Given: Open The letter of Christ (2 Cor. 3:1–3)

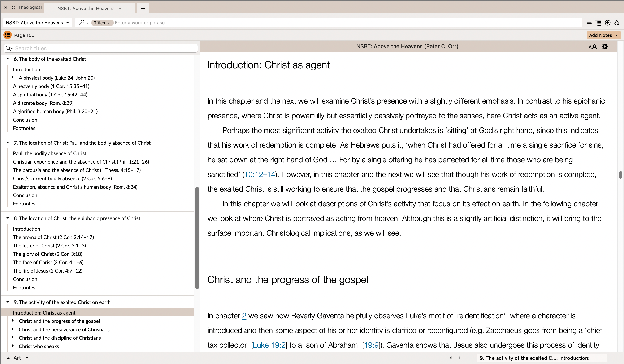Looking at the screenshot, I should click(x=49, y=246).
